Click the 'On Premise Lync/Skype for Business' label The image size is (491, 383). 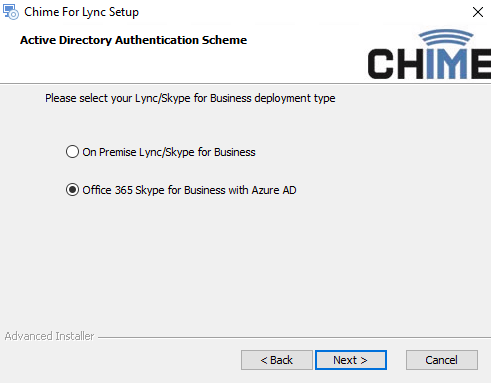tap(169, 152)
